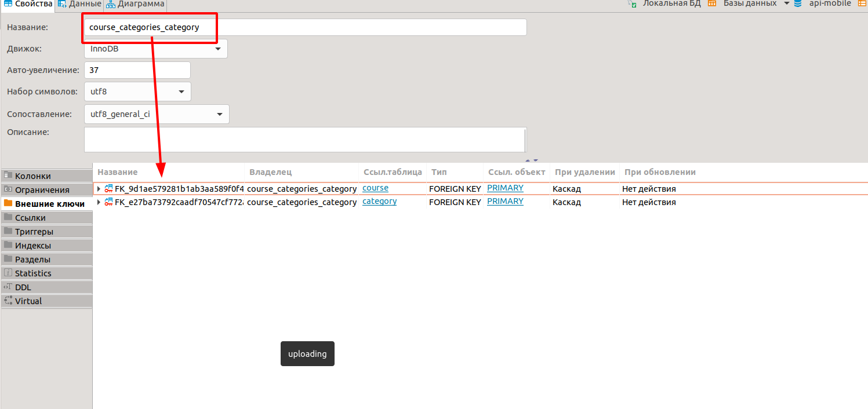
Task: Show the DDL section
Action: coord(46,287)
